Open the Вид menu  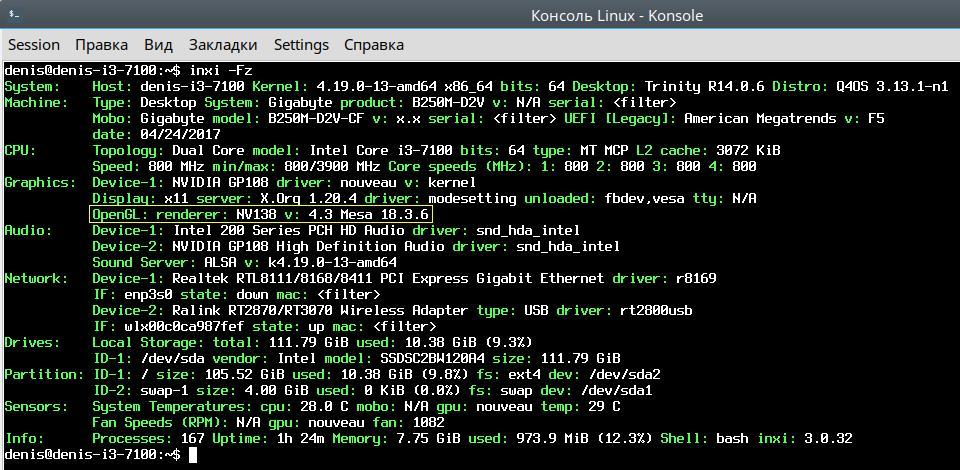pos(159,45)
